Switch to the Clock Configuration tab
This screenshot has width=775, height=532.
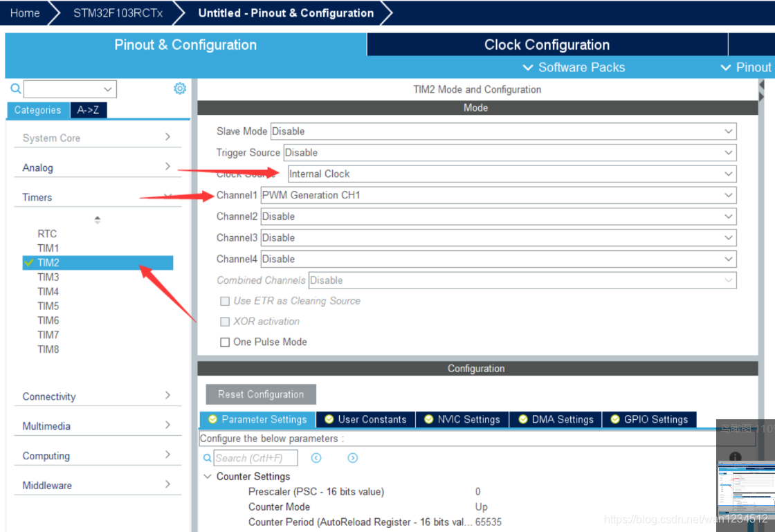pyautogui.click(x=547, y=45)
